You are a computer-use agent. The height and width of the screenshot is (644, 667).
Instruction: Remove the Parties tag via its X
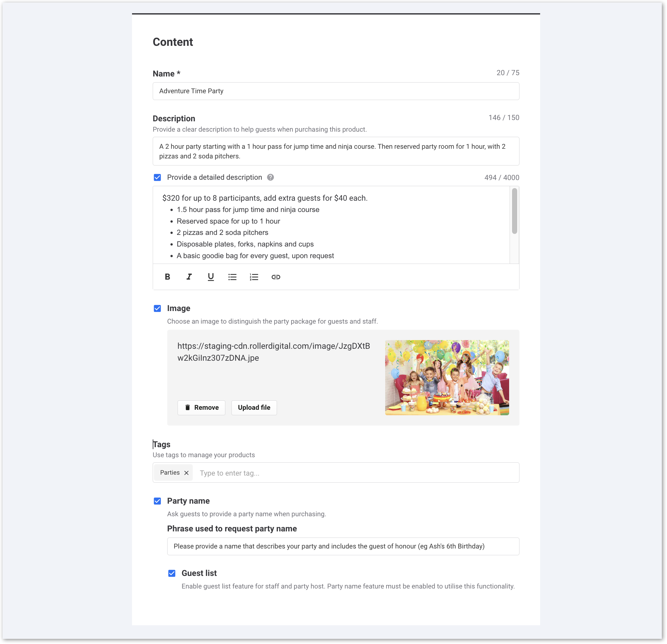tap(187, 473)
